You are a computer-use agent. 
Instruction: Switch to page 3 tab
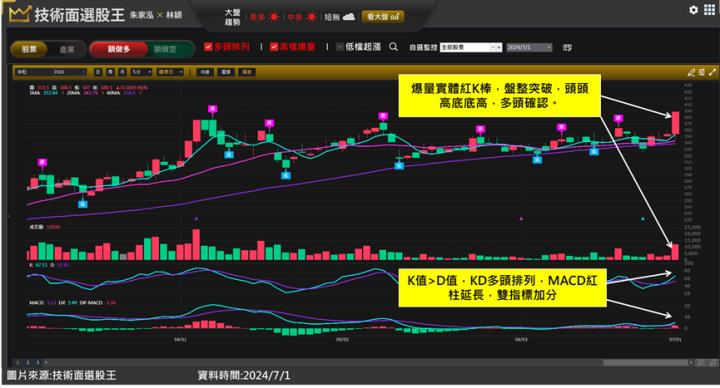coord(37,363)
